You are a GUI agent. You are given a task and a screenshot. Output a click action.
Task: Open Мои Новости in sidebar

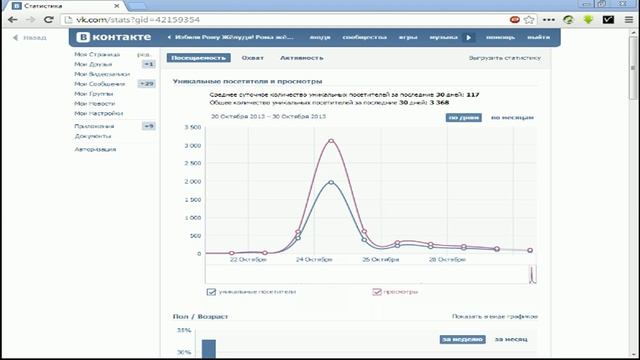click(95, 104)
